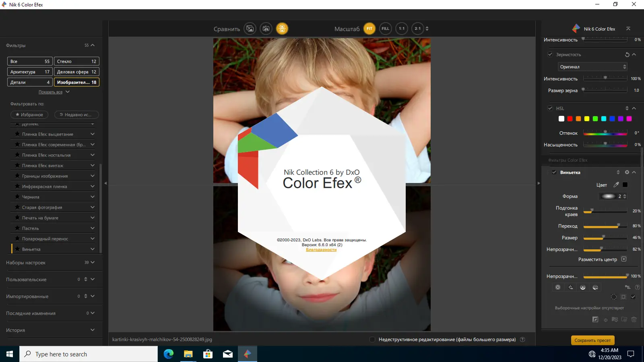
Task: Select the Виньетка filter in the list
Action: pos(53,249)
